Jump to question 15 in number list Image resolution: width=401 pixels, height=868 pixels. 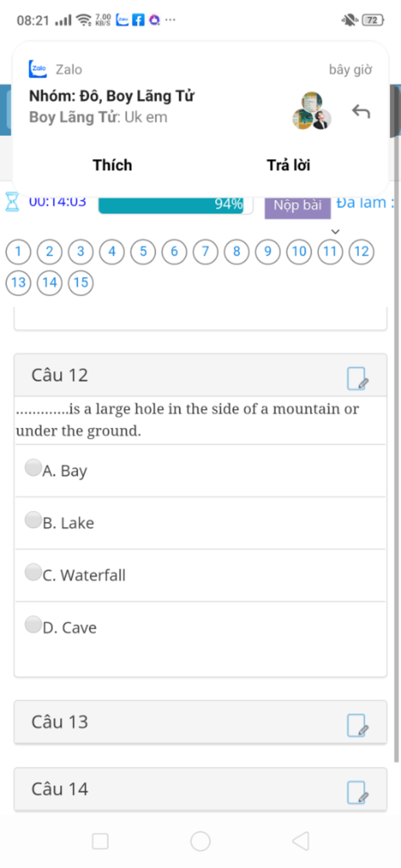click(x=81, y=283)
